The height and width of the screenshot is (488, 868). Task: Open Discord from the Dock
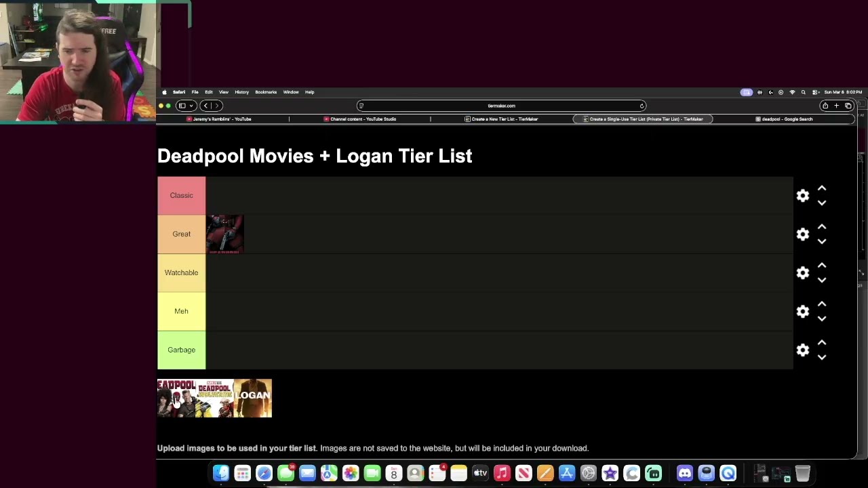point(685,473)
